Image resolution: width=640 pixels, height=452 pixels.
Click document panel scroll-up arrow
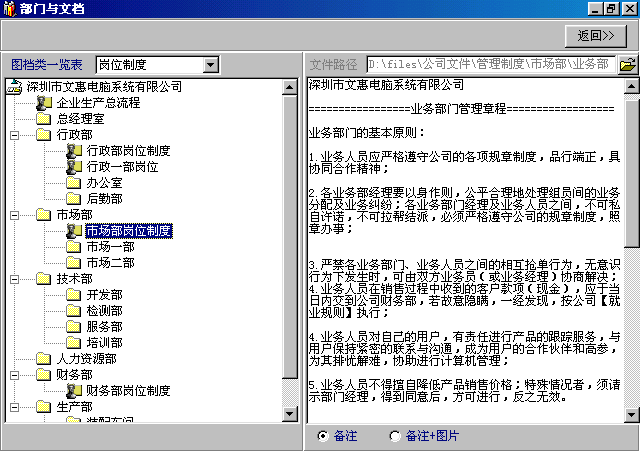(631, 86)
